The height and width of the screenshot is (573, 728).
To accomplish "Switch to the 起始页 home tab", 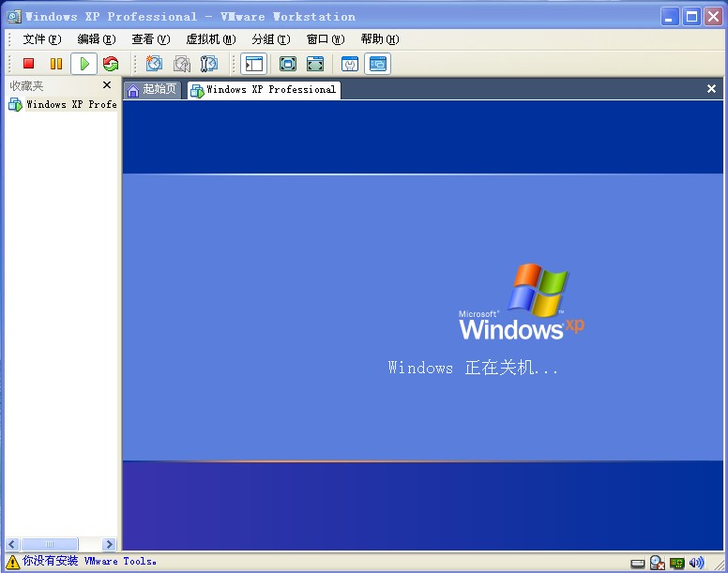I will pos(152,90).
